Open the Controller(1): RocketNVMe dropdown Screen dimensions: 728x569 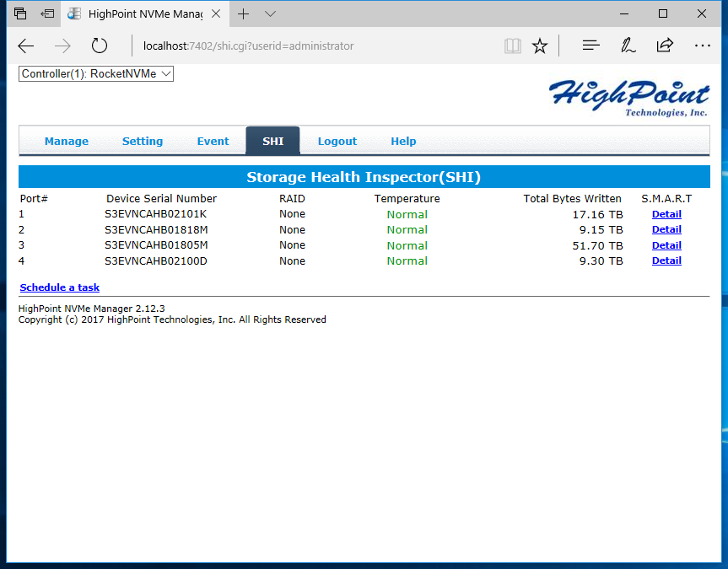point(96,74)
